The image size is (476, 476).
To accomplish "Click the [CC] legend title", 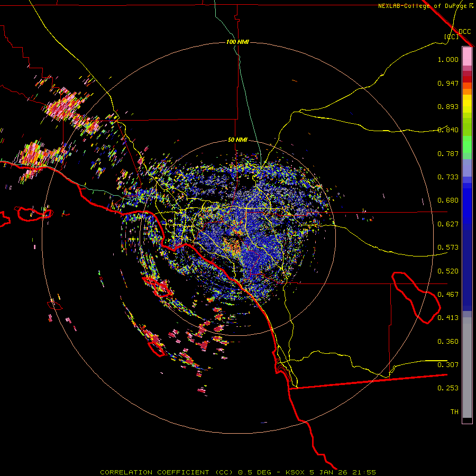I will click(x=451, y=36).
